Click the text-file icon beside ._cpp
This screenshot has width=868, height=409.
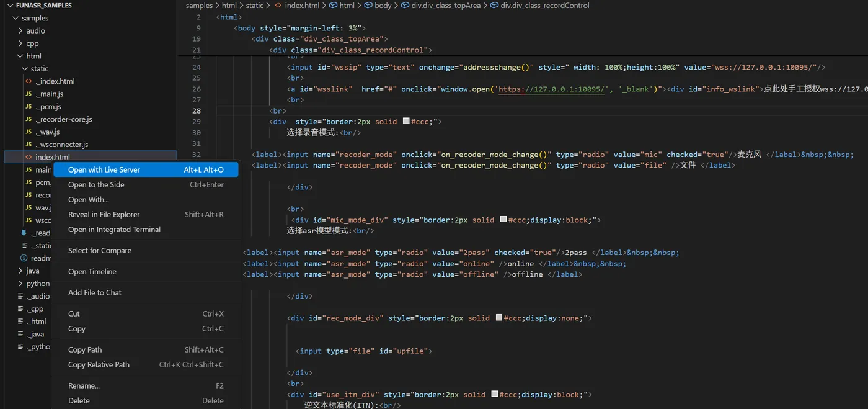click(20, 308)
